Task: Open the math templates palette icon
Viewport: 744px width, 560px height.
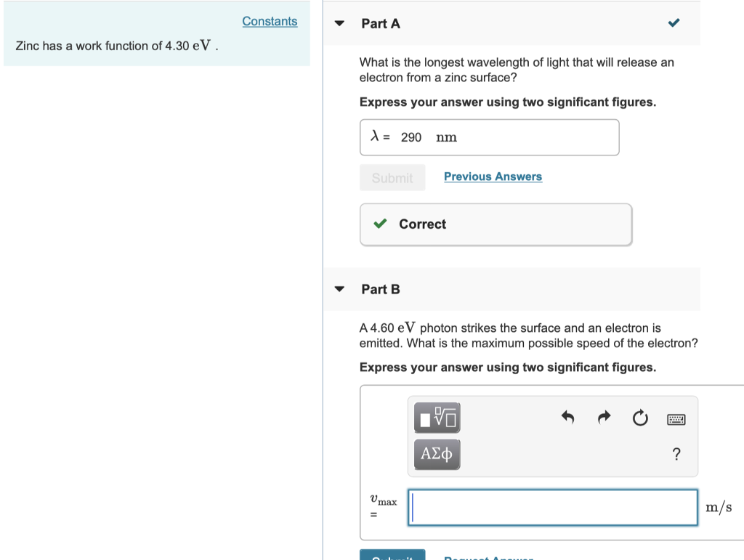Action: (437, 418)
